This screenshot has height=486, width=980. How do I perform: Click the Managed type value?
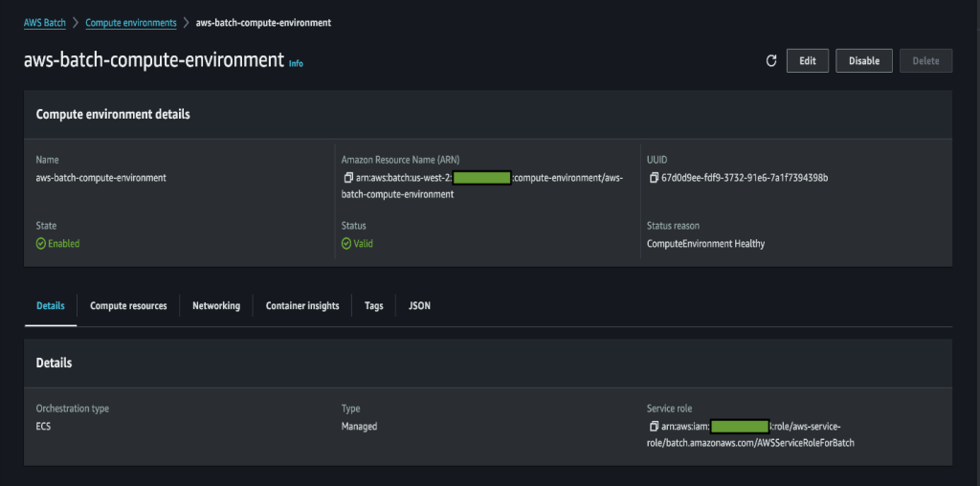click(360, 427)
